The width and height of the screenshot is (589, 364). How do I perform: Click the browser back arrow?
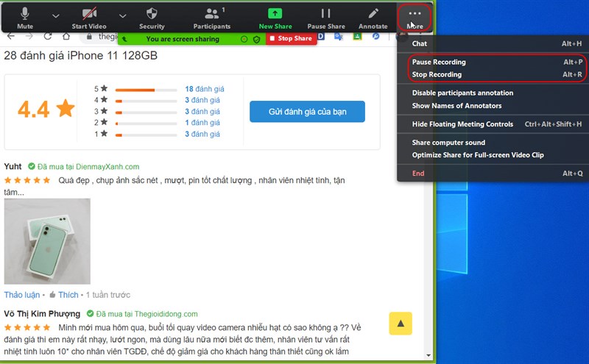pyautogui.click(x=11, y=37)
